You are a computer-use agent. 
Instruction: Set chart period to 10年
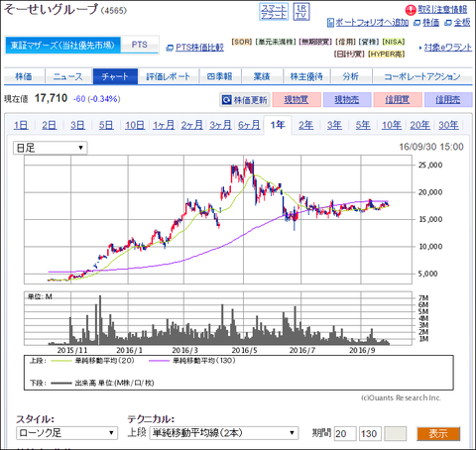click(392, 125)
